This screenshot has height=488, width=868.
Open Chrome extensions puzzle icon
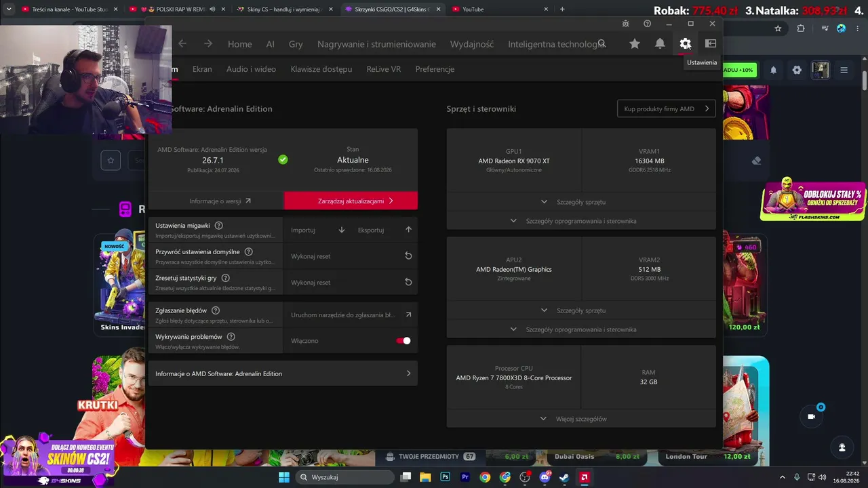point(801,28)
